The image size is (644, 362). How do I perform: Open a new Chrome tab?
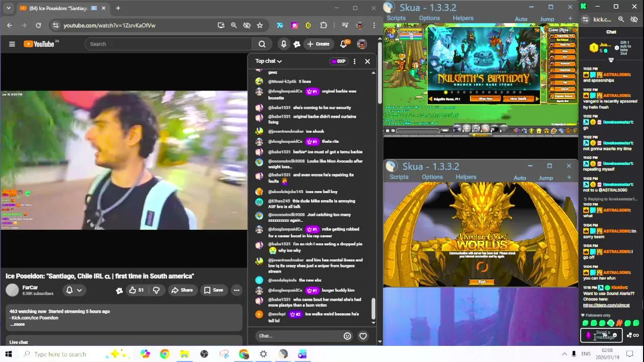click(118, 8)
